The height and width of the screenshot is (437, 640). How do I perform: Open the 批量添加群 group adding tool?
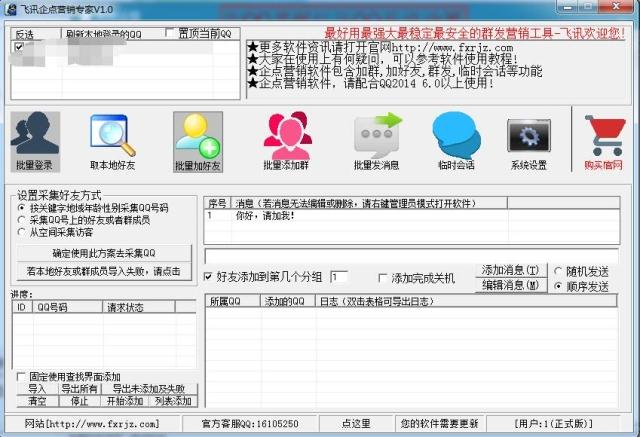coord(287,142)
